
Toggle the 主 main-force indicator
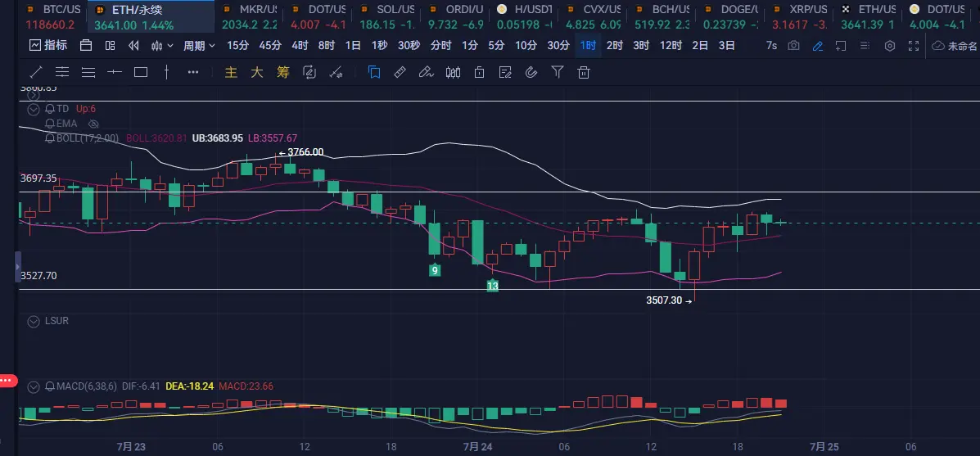tap(231, 72)
